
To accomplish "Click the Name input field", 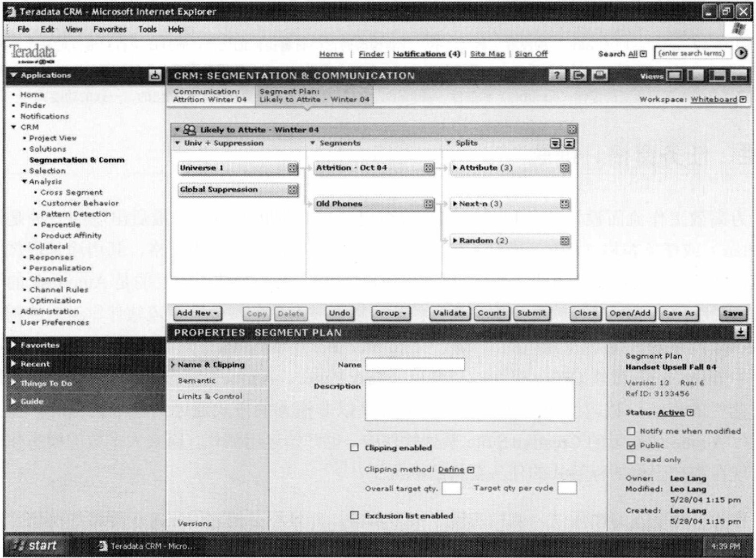I will 415,364.
